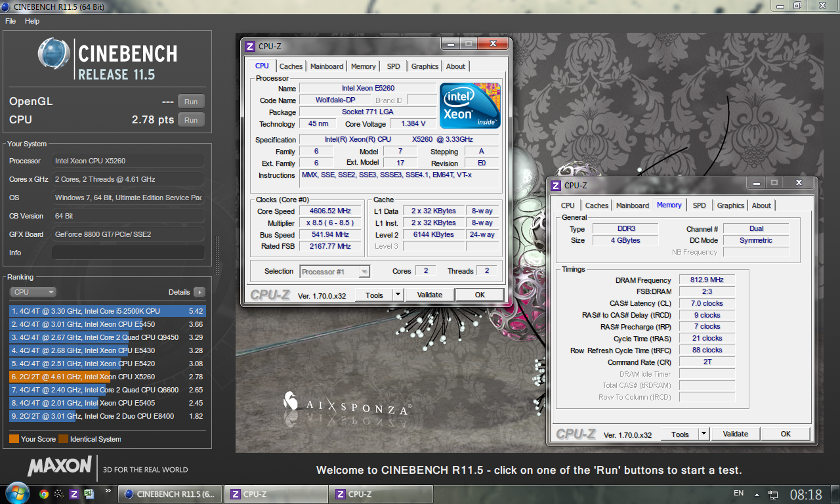Viewport: 840px width, 504px height.
Task: Select Mainboard tab in CPU-Z CPU window
Action: point(327,66)
